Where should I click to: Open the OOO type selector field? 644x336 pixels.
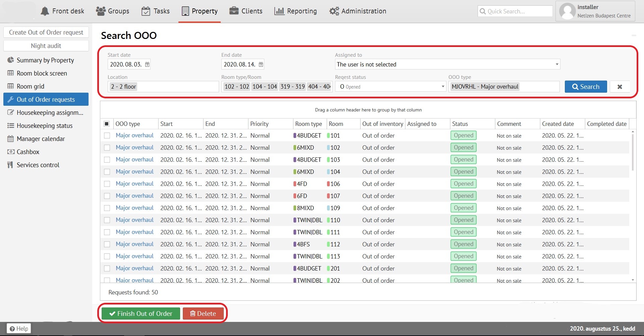coord(504,87)
